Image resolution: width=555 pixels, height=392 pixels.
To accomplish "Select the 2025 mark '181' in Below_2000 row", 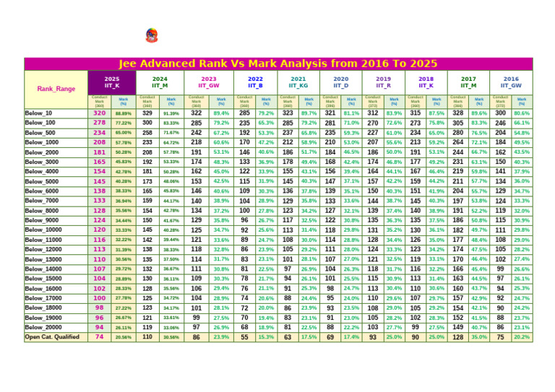I will [x=100, y=152].
